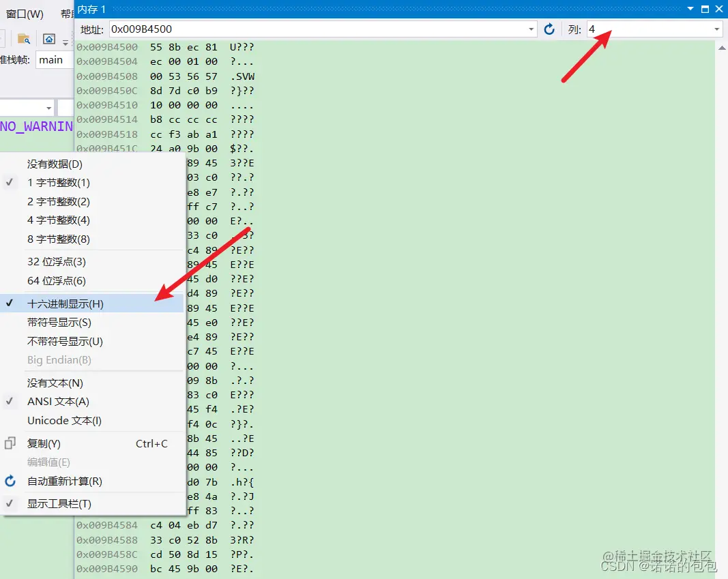This screenshot has height=579, width=728.
Task: Click memory address 0x009B458C row
Action: pyautogui.click(x=107, y=554)
